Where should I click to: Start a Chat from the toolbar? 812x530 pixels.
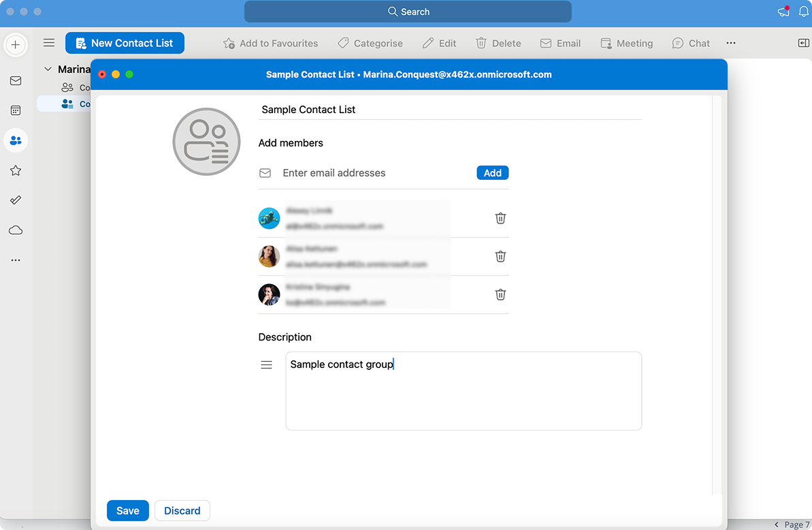[691, 43]
